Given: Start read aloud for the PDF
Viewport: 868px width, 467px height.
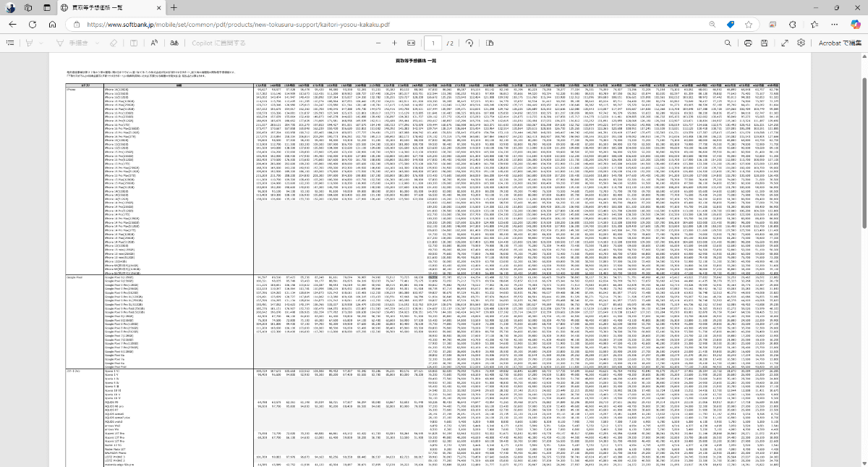Looking at the screenshot, I should 155,43.
